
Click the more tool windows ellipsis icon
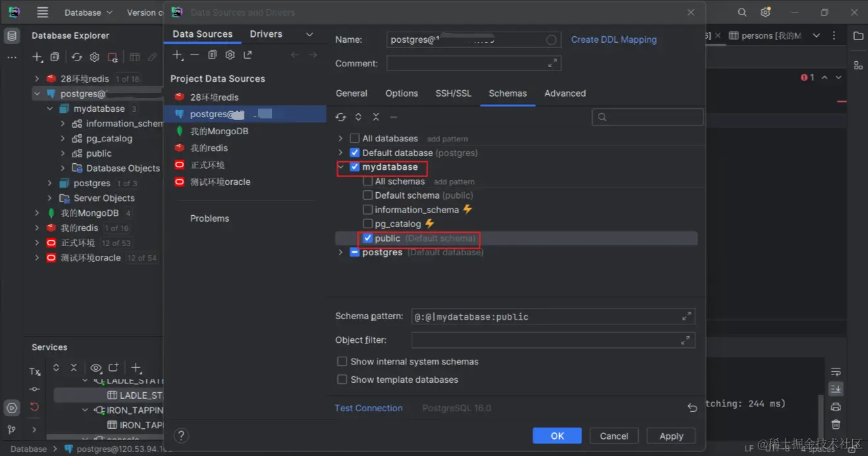click(x=12, y=58)
